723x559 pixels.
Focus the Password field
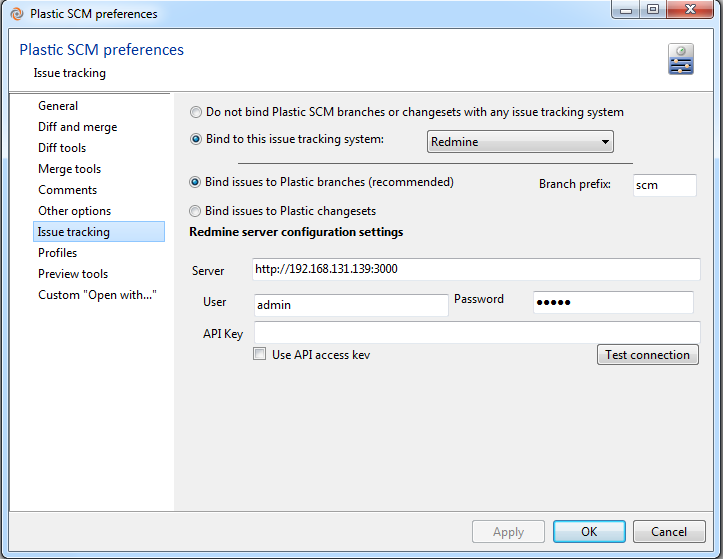point(613,302)
